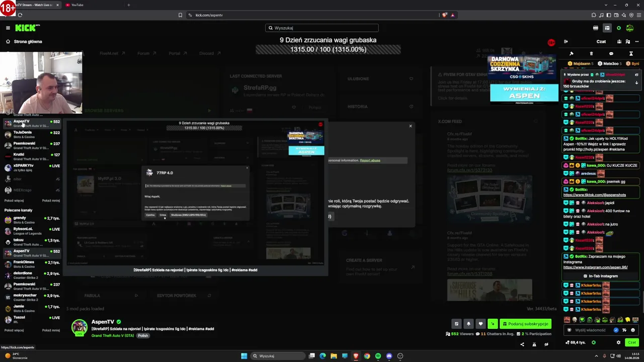Open chat settings gear
644x362 pixels.
619,342
